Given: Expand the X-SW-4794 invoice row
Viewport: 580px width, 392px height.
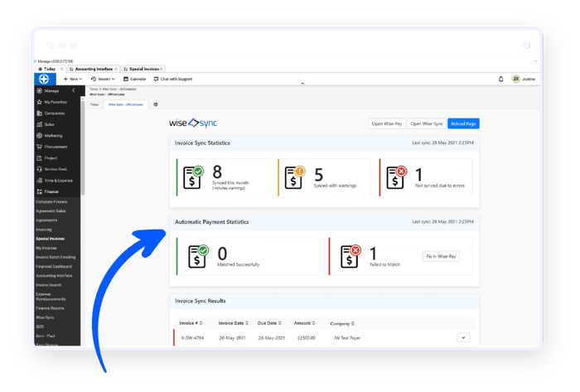Looking at the screenshot, I should [463, 337].
